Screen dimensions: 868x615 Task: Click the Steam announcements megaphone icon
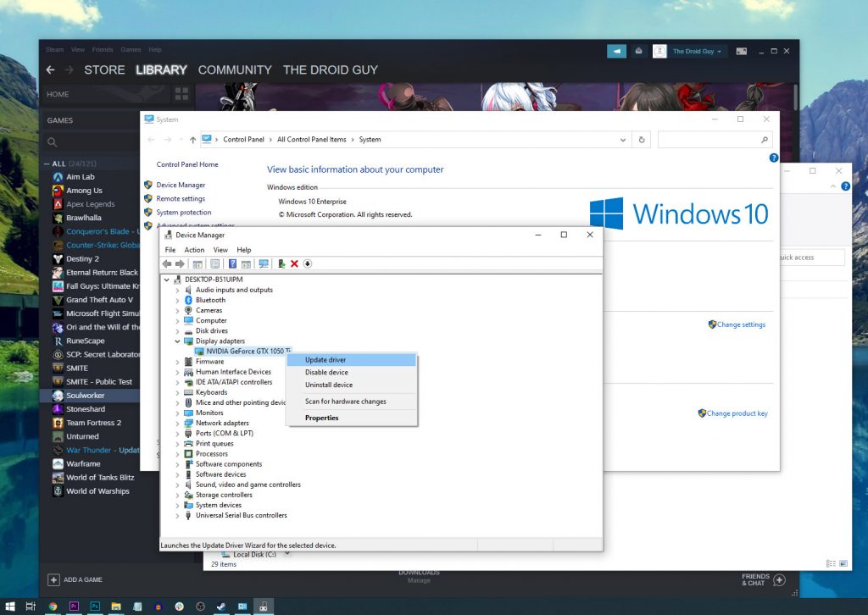click(617, 52)
